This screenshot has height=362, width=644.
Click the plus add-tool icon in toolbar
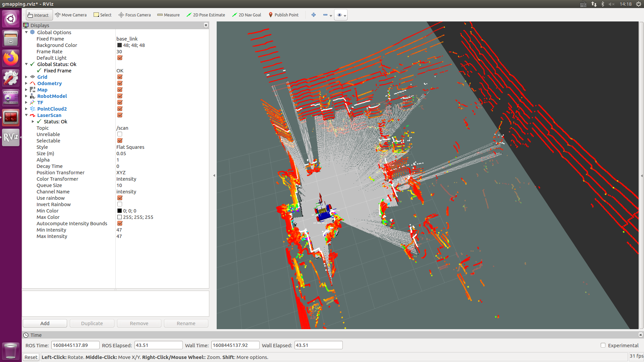(x=314, y=15)
